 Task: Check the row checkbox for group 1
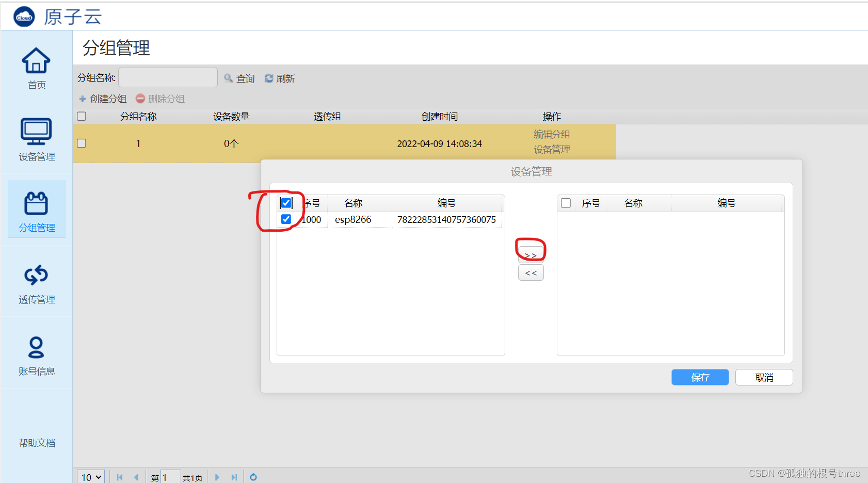point(82,143)
